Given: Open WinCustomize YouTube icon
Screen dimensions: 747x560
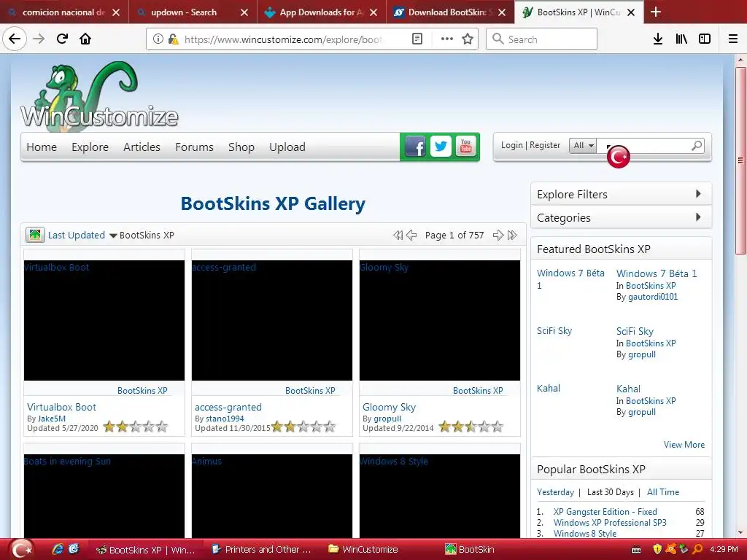Looking at the screenshot, I should pyautogui.click(x=466, y=146).
